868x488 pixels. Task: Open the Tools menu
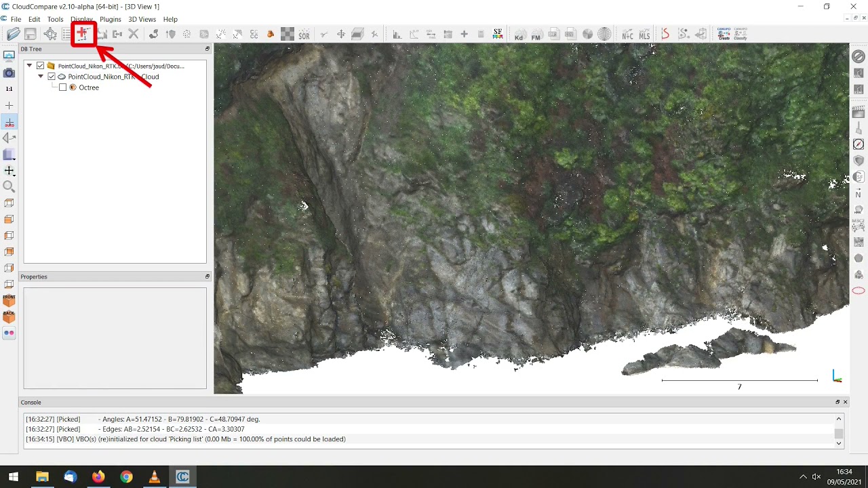56,20
